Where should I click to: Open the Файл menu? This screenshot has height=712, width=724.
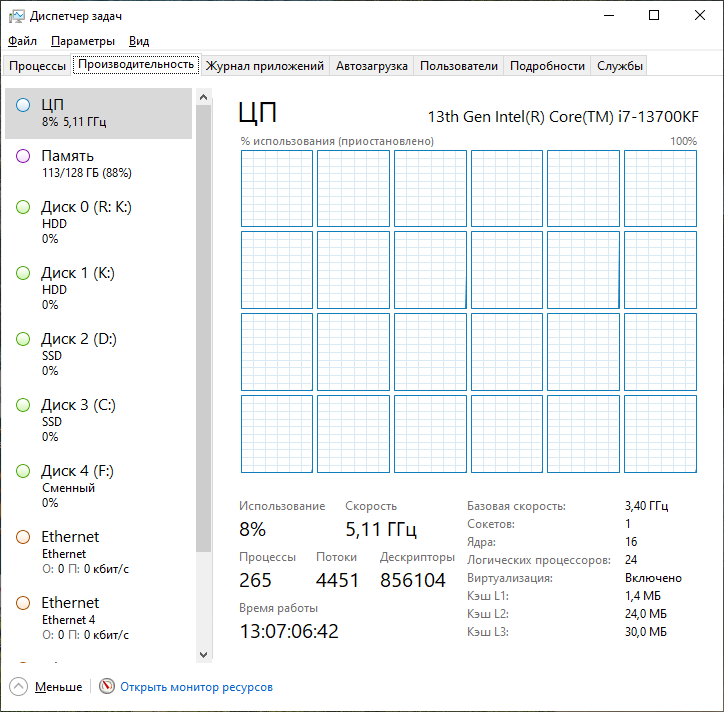[22, 41]
